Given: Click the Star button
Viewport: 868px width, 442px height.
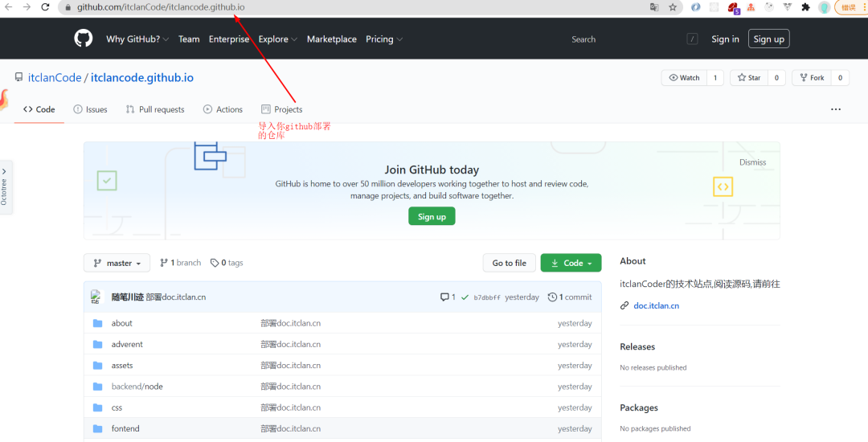Looking at the screenshot, I should 749,77.
